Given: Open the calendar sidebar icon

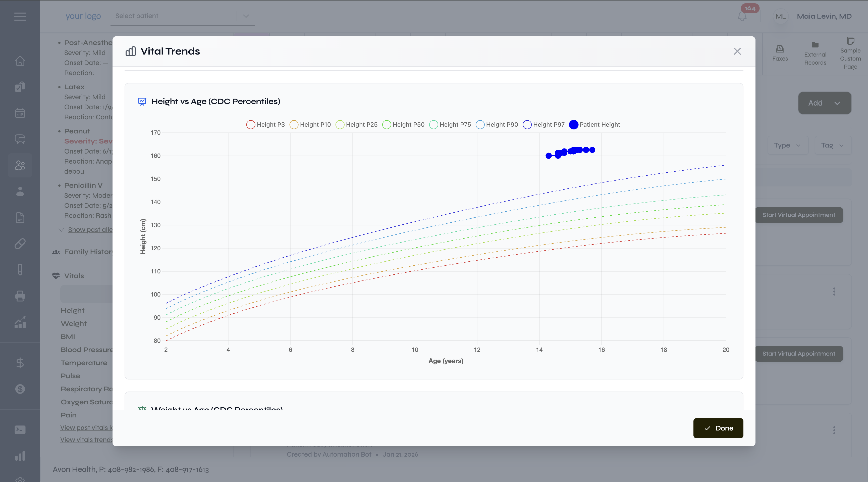Looking at the screenshot, I should click(x=20, y=113).
